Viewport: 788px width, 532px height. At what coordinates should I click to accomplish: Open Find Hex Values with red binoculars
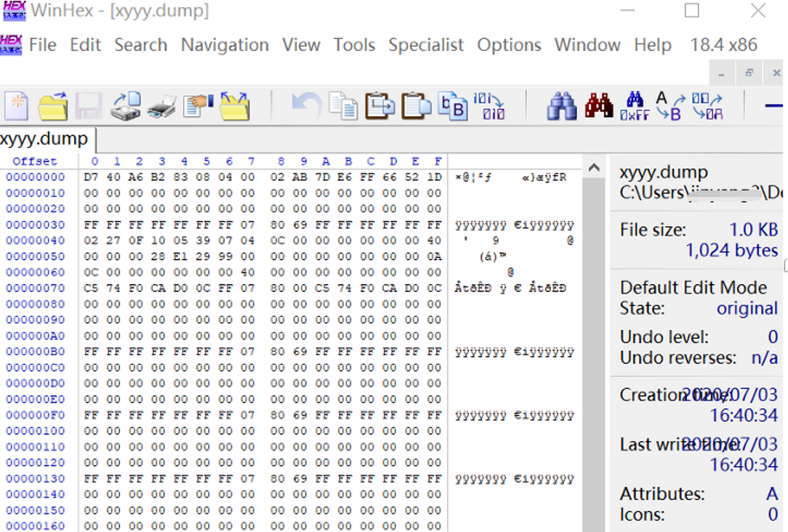click(598, 106)
